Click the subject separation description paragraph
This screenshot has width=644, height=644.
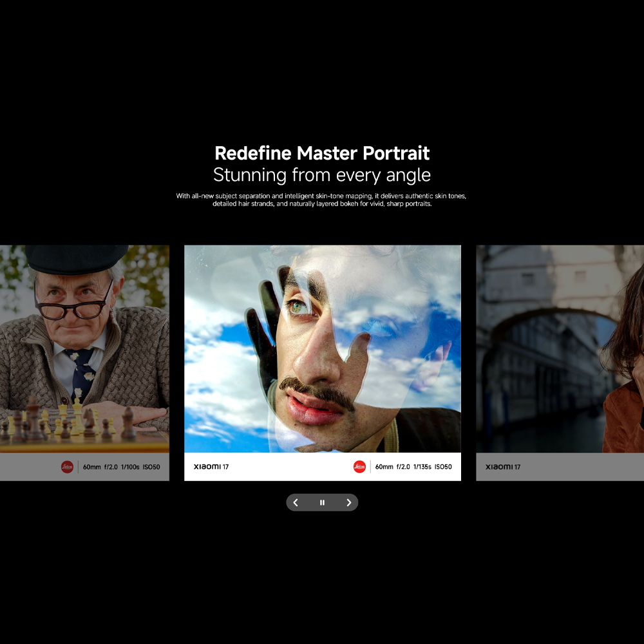[322, 200]
